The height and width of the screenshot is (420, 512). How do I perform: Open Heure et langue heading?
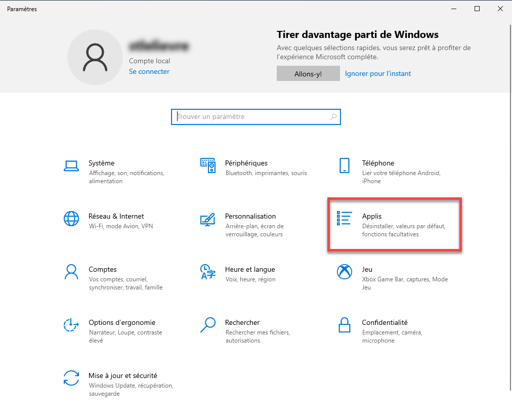coord(250,269)
